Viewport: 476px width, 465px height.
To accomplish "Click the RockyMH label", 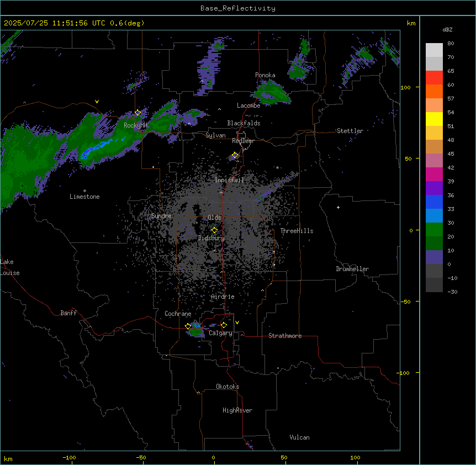I will [x=135, y=125].
